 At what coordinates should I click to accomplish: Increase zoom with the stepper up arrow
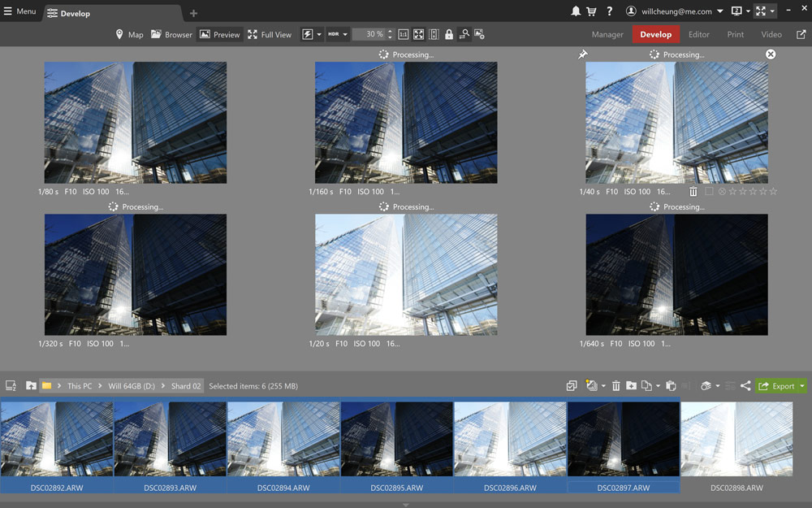[x=390, y=31]
